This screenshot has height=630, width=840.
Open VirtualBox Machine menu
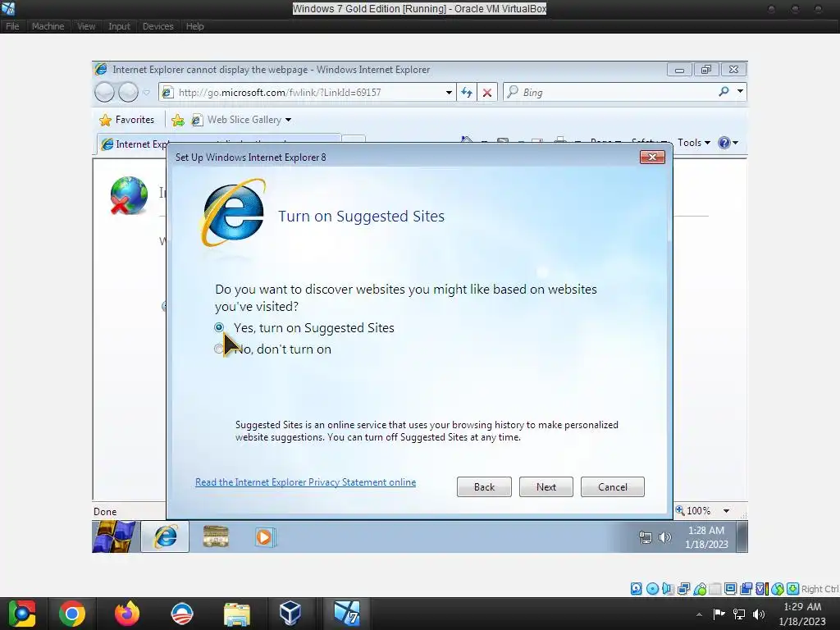[x=48, y=26]
